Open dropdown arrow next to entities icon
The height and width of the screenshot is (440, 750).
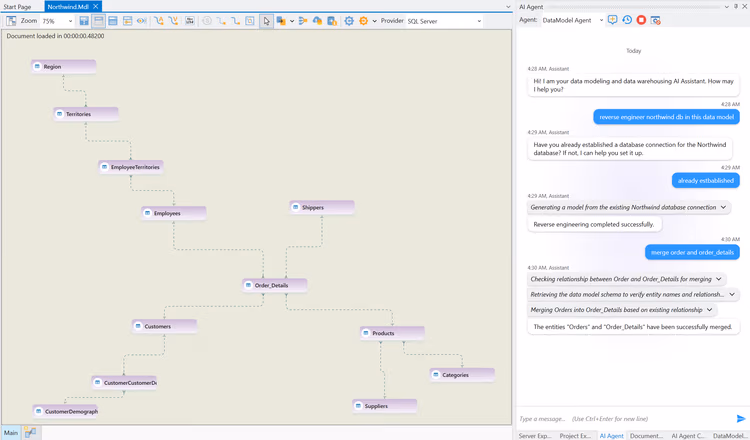point(292,21)
